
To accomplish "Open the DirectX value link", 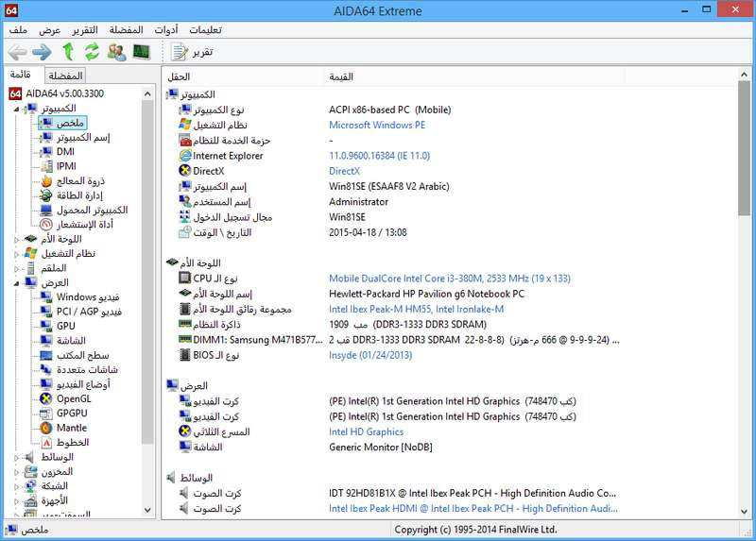I will point(344,171).
